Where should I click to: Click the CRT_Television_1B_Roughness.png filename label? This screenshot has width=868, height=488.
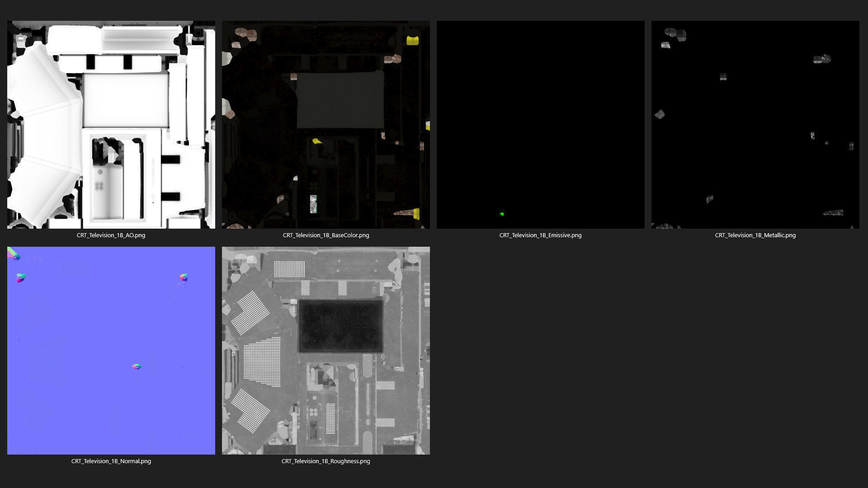[x=325, y=461]
